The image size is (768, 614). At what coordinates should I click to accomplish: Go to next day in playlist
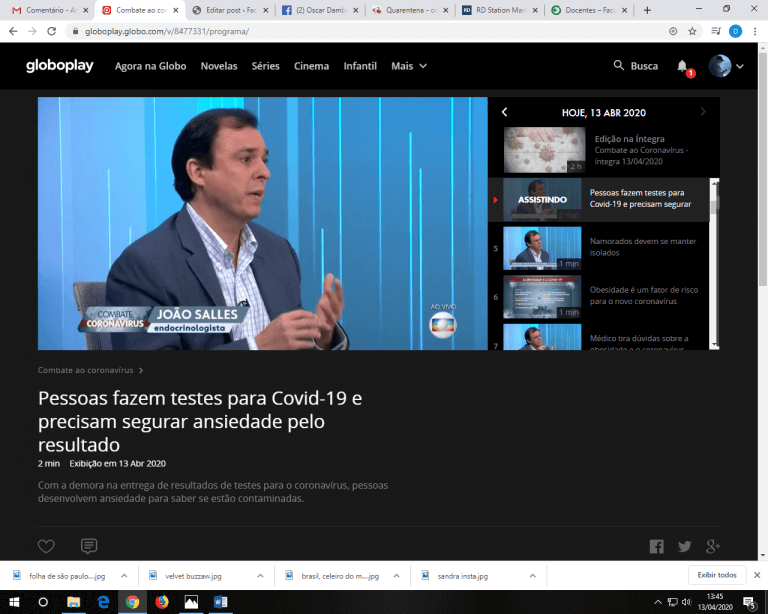(703, 112)
